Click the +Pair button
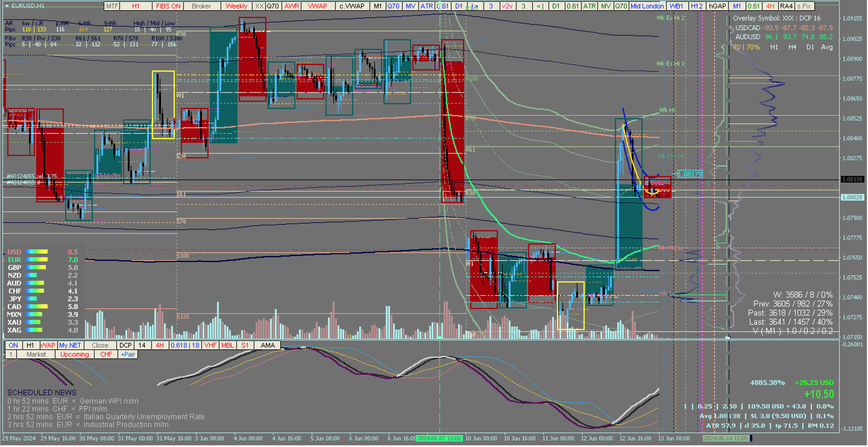The width and height of the screenshot is (868, 447). point(128,355)
